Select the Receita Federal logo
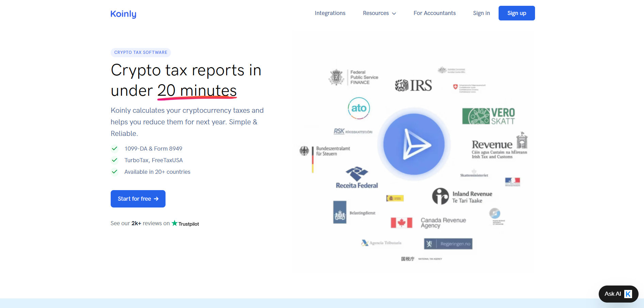This screenshot has width=644, height=308. (357, 178)
